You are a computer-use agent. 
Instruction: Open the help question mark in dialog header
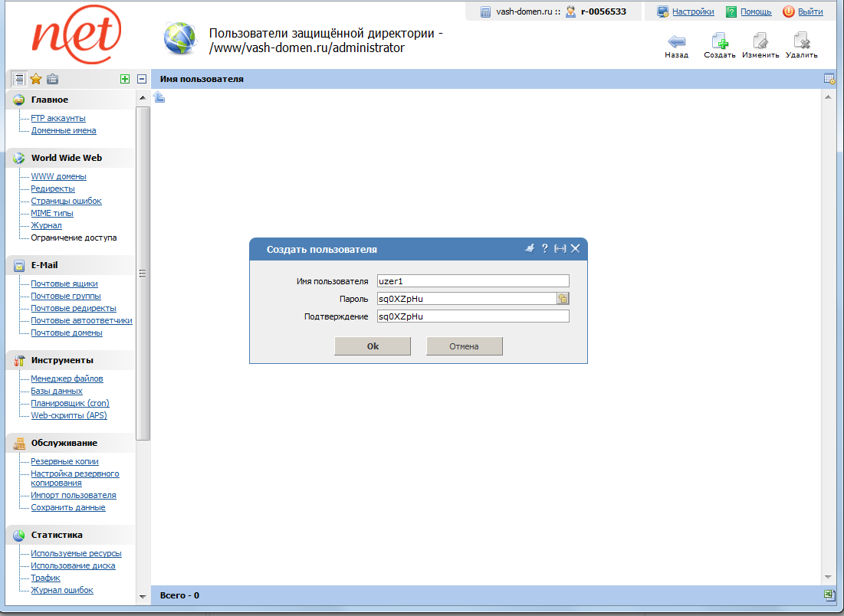[x=544, y=248]
